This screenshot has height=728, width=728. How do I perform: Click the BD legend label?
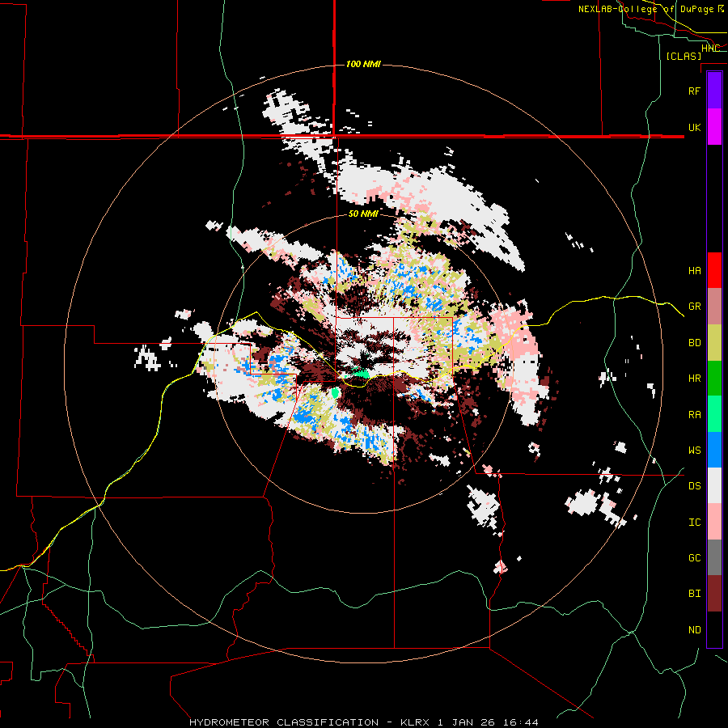[x=694, y=343]
